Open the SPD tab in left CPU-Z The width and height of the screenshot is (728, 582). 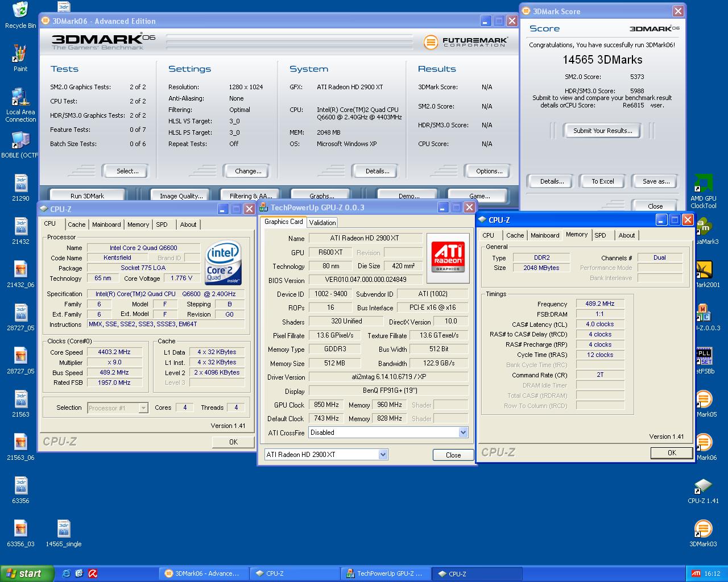(x=162, y=225)
